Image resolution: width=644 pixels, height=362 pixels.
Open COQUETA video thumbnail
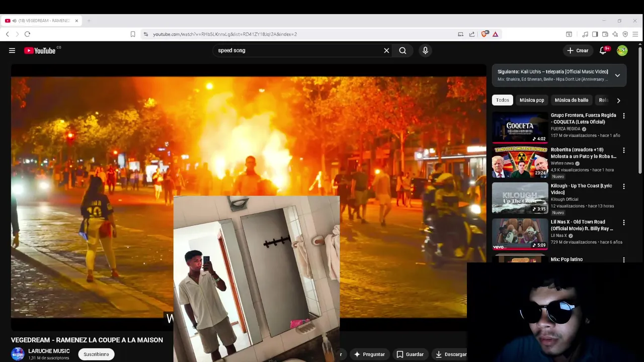pyautogui.click(x=520, y=128)
